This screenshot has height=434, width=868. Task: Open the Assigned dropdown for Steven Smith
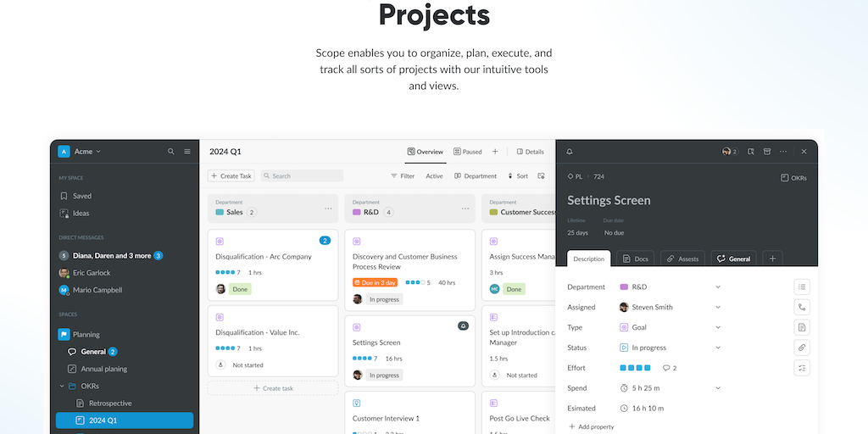718,307
